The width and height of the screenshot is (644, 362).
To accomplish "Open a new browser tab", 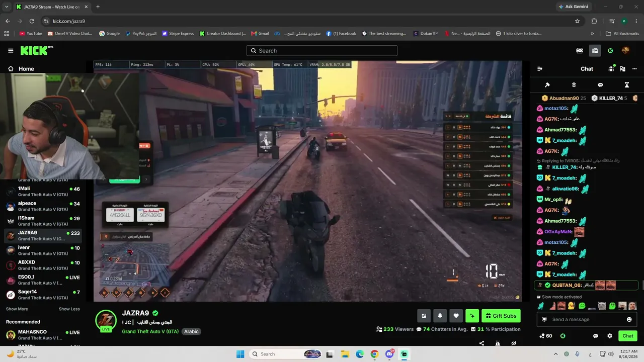I will (x=98, y=7).
